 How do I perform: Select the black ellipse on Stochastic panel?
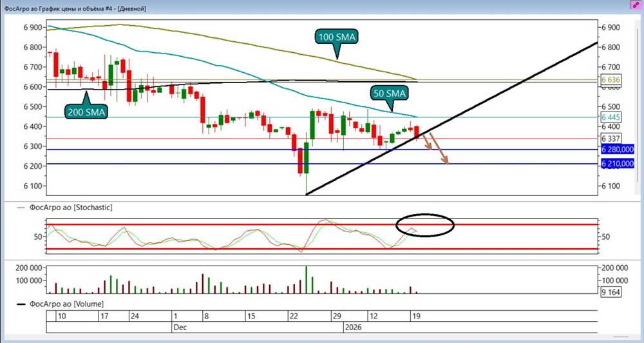(425, 225)
